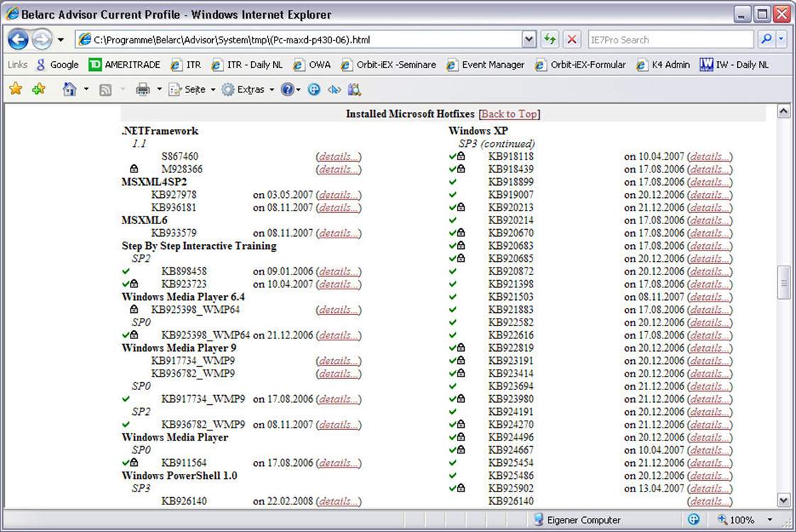Open details link for KB920213
Image resolution: width=796 pixels, height=532 pixels.
[709, 208]
